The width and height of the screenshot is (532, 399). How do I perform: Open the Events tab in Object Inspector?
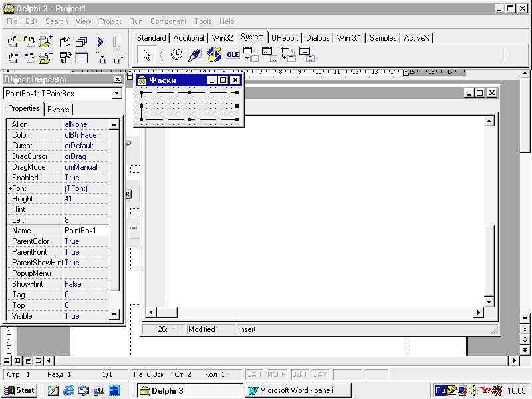tap(59, 110)
